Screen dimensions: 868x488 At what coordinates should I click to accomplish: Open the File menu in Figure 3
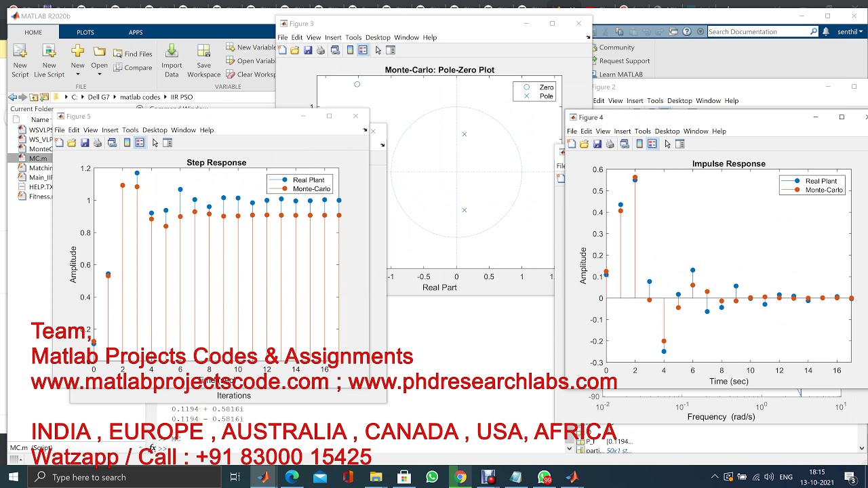click(282, 37)
